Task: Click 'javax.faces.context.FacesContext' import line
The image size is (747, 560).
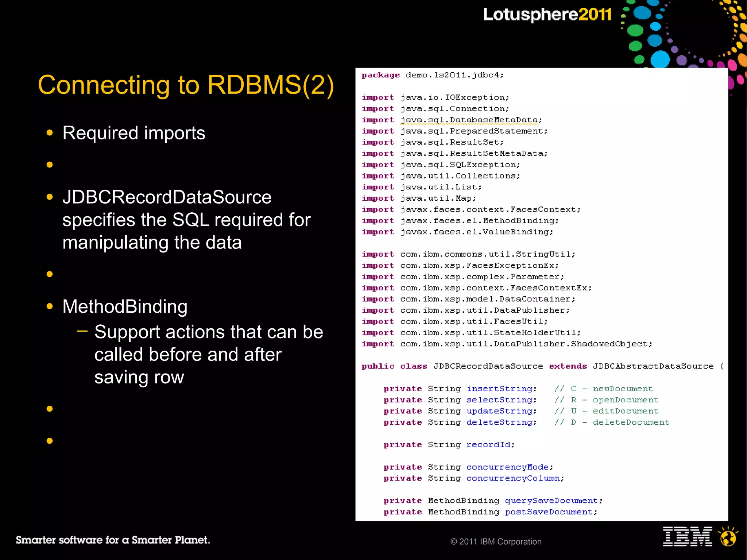Action: click(x=471, y=209)
